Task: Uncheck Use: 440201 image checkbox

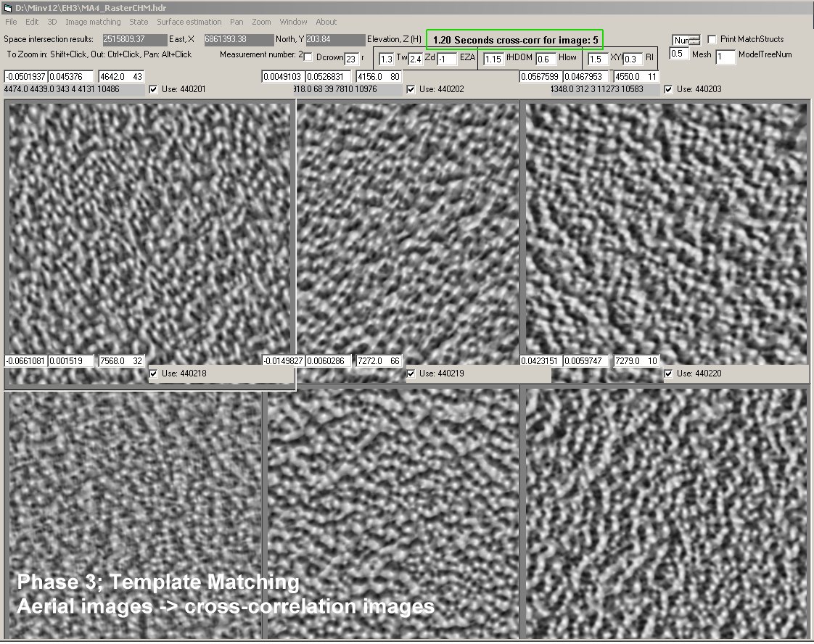Action: point(153,89)
